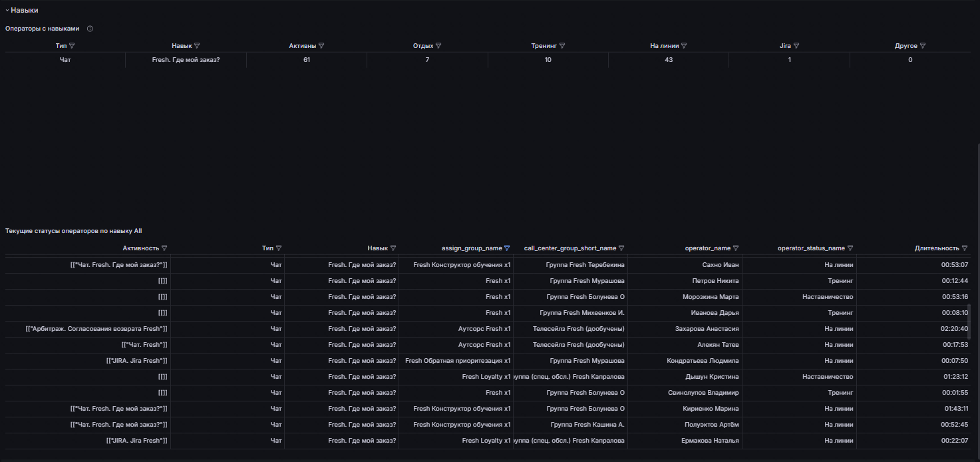Click Fresh Обратная приоритезация x1 group cell
Image resolution: width=980 pixels, height=462 pixels.
(458, 361)
